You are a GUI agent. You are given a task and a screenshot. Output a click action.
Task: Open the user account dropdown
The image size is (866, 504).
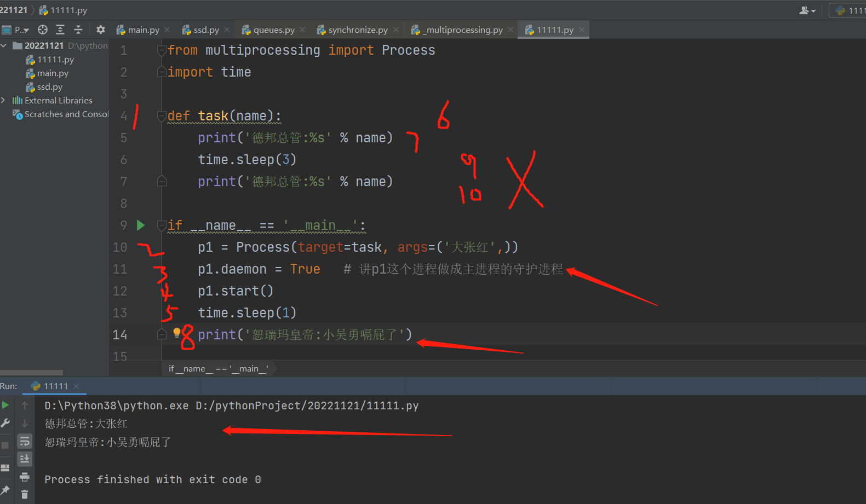click(x=807, y=10)
